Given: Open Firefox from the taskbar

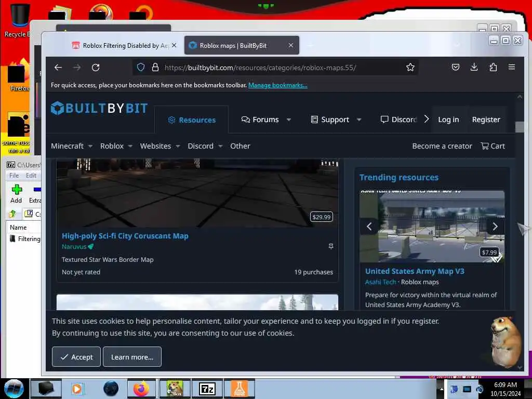Looking at the screenshot, I should 141,389.
